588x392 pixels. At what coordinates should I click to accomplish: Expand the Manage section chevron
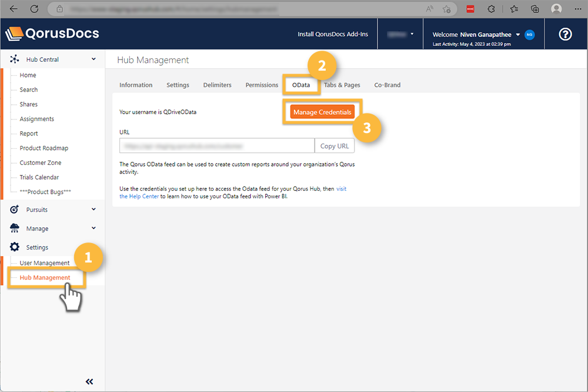tap(93, 228)
